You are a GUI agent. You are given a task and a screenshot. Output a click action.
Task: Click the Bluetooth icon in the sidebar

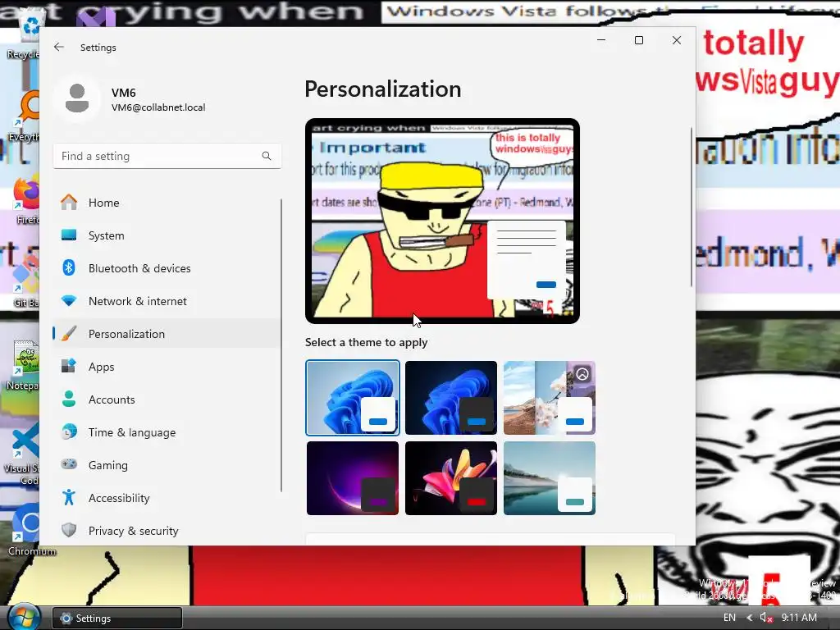pyautogui.click(x=69, y=268)
